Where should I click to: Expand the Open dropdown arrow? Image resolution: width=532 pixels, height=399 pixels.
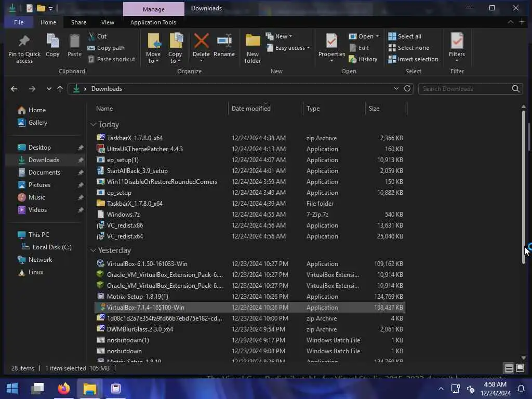click(x=377, y=36)
